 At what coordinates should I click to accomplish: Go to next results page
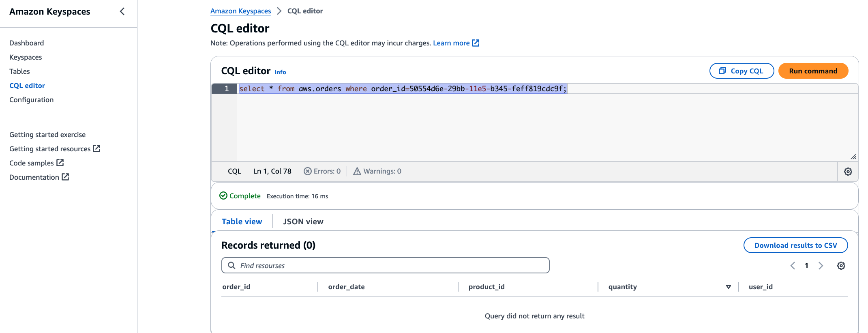point(821,266)
